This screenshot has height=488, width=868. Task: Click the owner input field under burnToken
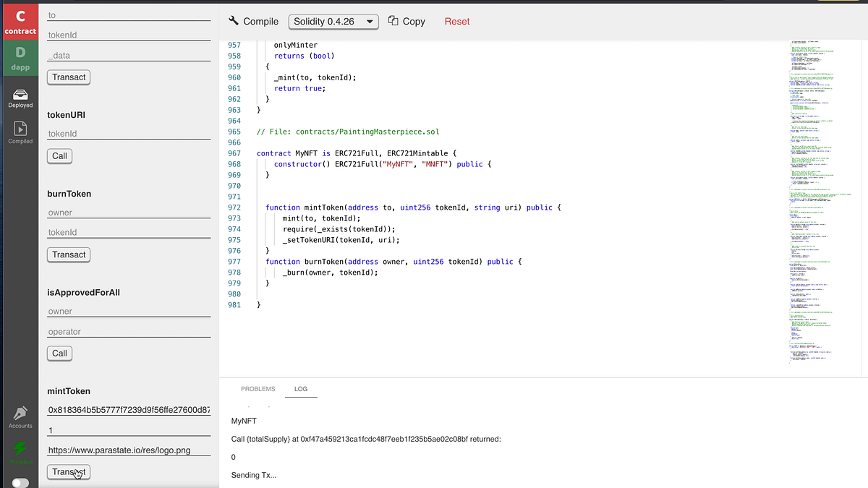click(128, 212)
